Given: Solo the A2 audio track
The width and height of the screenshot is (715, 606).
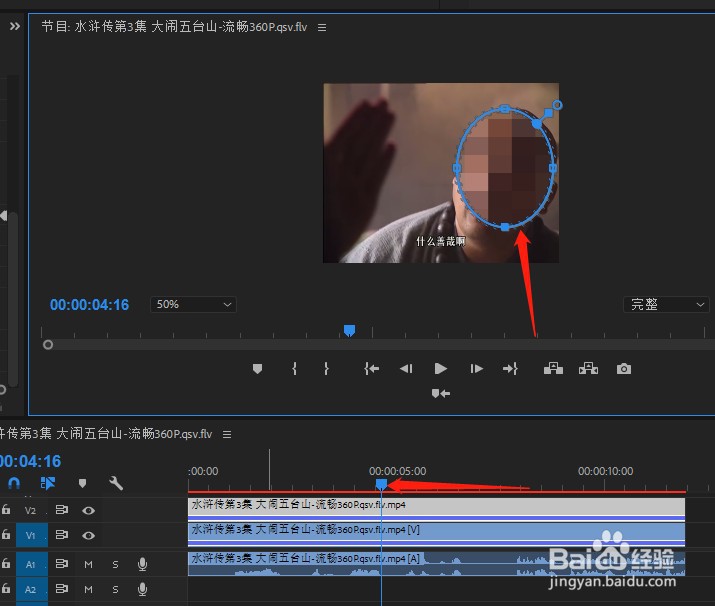Looking at the screenshot, I should coord(115,590).
